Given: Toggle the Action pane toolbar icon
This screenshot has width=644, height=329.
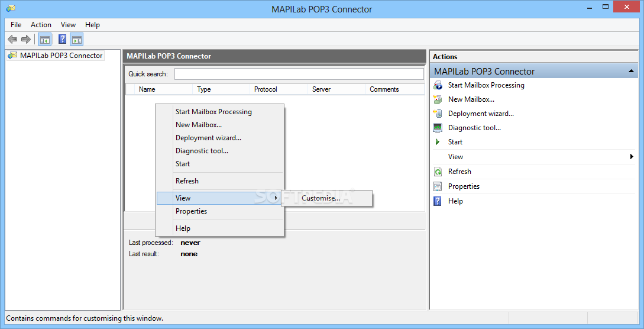Looking at the screenshot, I should click(x=77, y=40).
